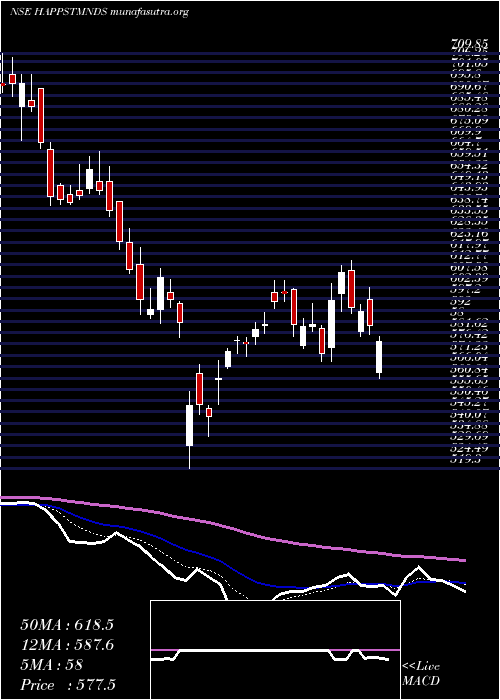Viewport: 500px width, 700px height.
Task: Click the <<Live MACD label
Action: 421,674
